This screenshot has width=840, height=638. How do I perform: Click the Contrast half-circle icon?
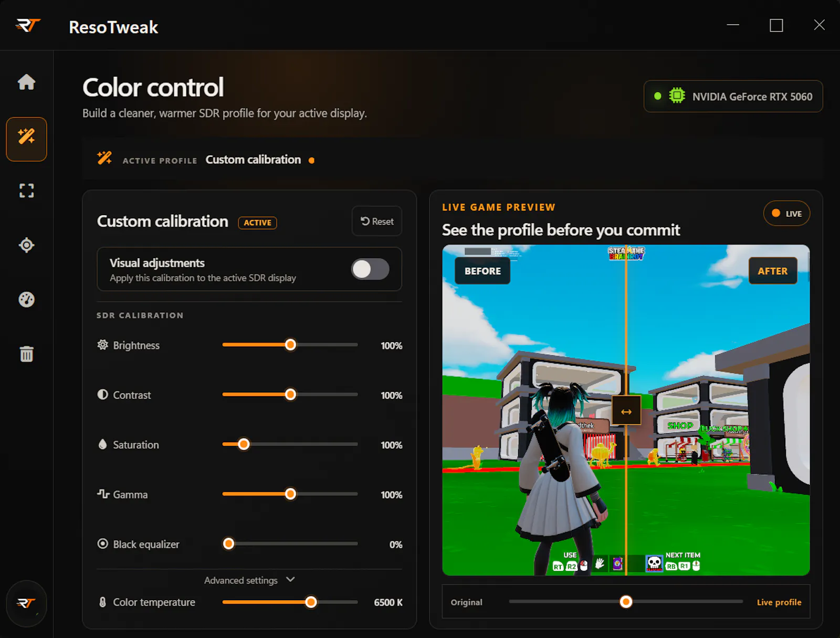pos(103,395)
